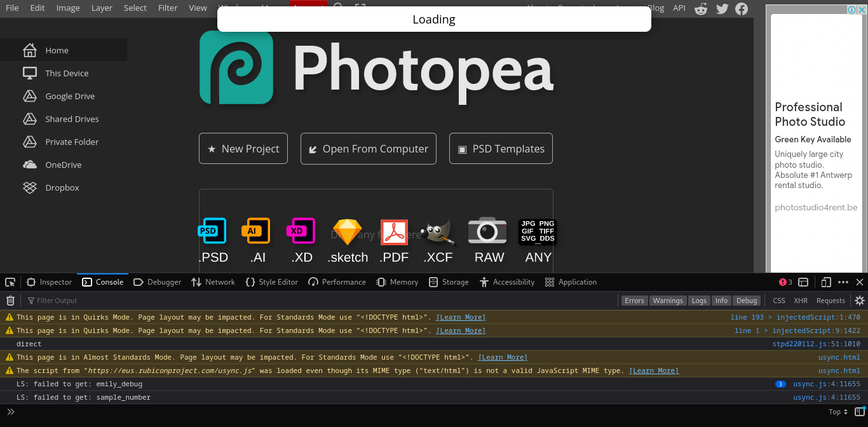Clear the console with the trash icon
This screenshot has width=868, height=427.
(x=10, y=300)
